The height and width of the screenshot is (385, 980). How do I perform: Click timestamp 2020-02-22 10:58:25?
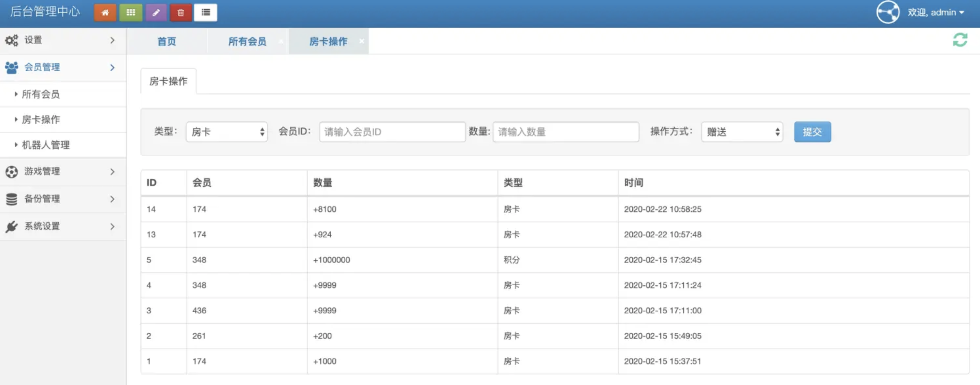(663, 209)
